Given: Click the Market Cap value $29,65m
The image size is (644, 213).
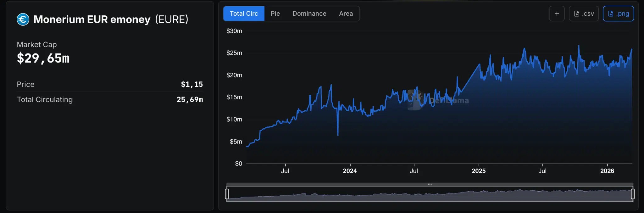Looking at the screenshot, I should (43, 58).
